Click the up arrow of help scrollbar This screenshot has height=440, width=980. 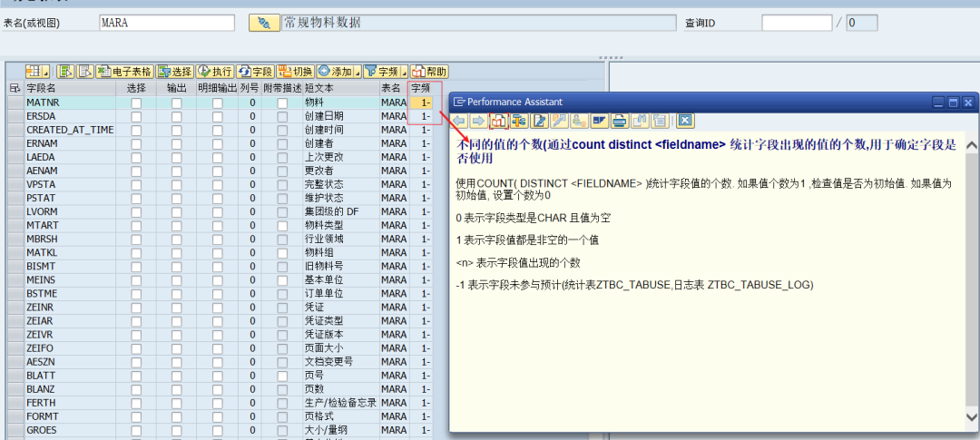point(972,146)
